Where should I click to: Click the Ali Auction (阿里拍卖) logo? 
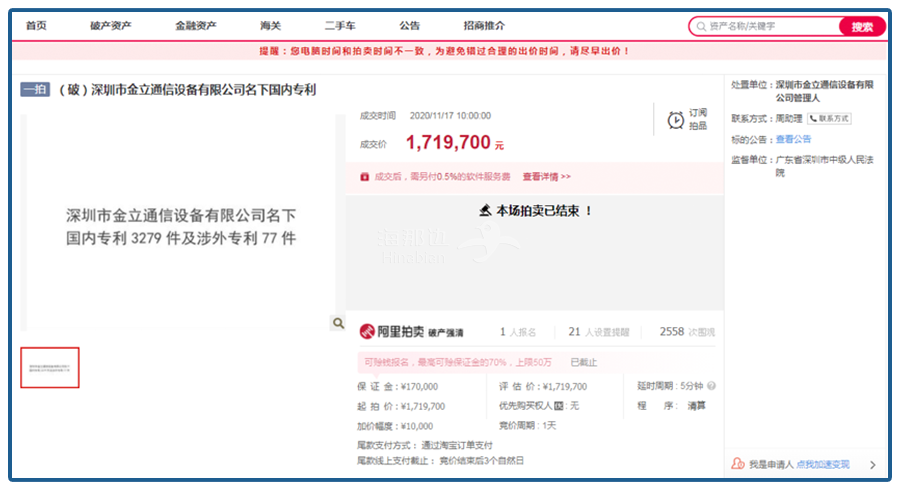[395, 332]
